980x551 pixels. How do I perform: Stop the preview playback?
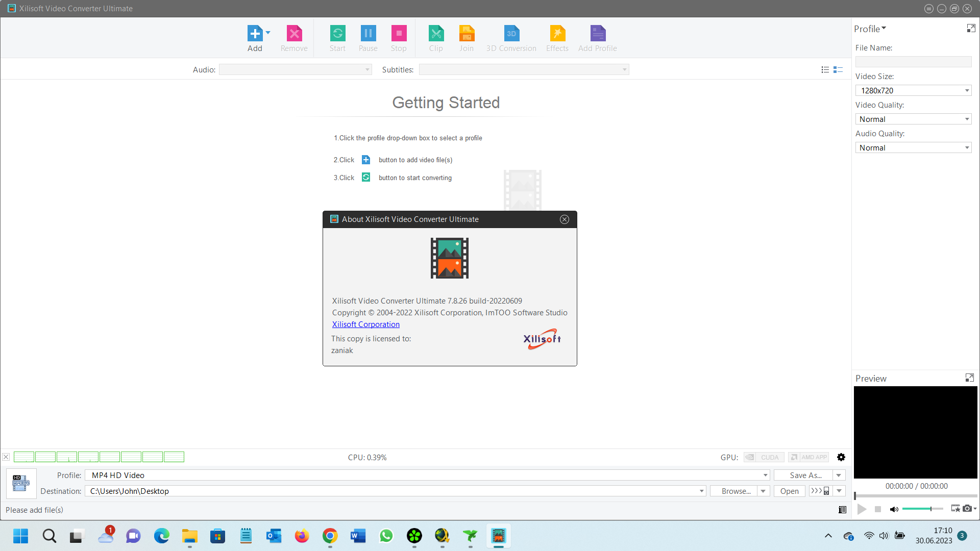877,509
